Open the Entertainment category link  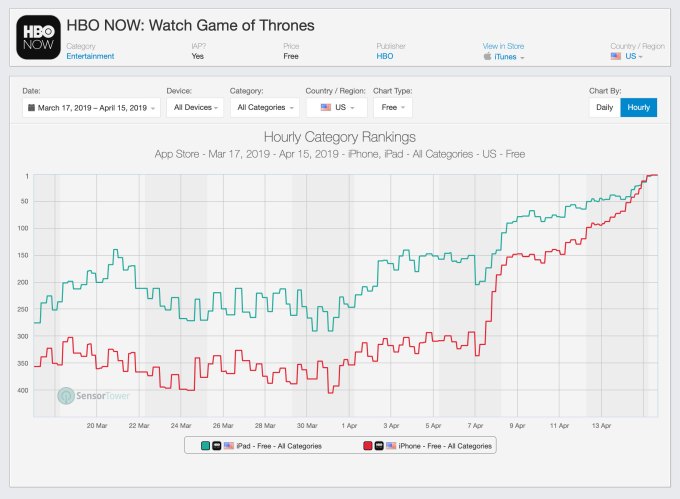tap(90, 56)
